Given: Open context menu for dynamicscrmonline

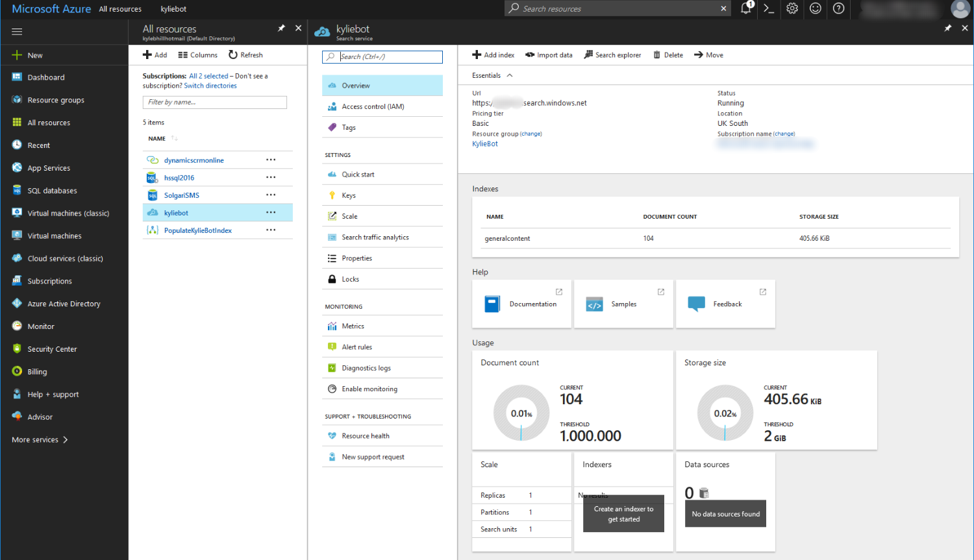Looking at the screenshot, I should 271,160.
